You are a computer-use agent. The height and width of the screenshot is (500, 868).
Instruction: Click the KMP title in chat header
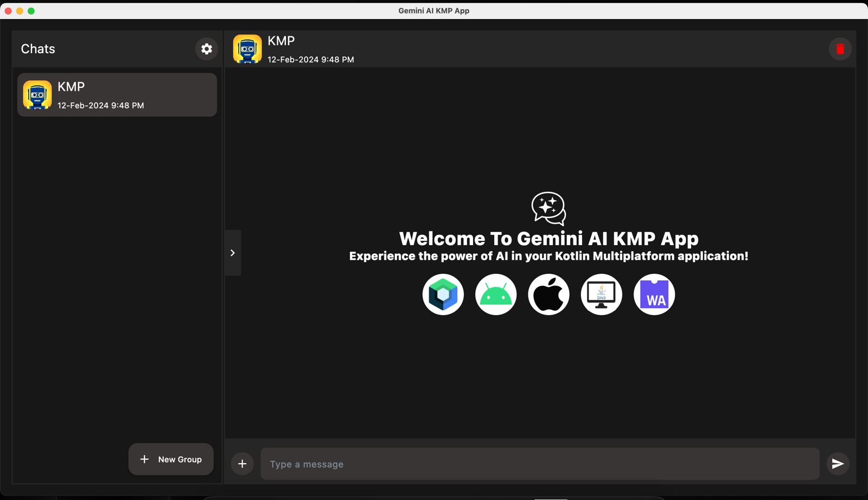281,41
